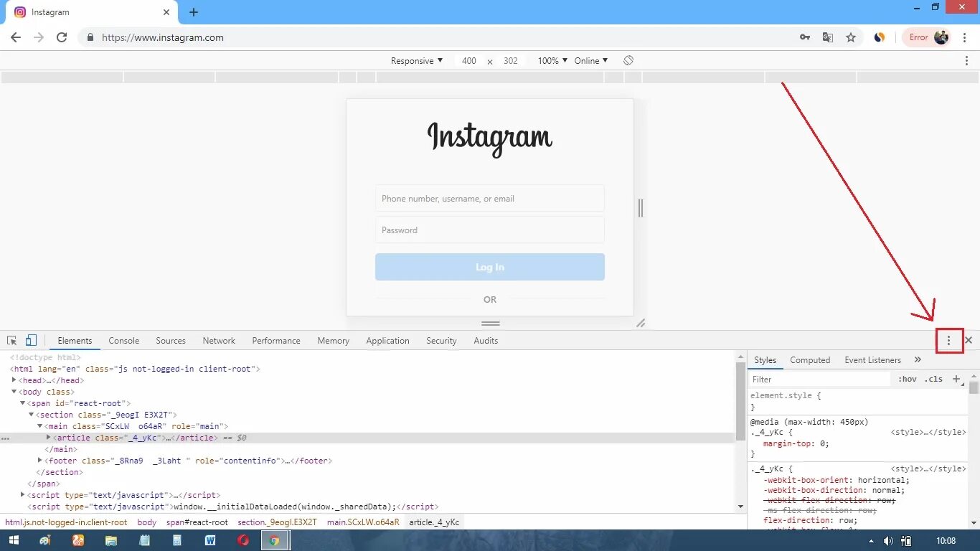980x551 pixels.
Task: Click the Error profile button
Action: tap(928, 37)
